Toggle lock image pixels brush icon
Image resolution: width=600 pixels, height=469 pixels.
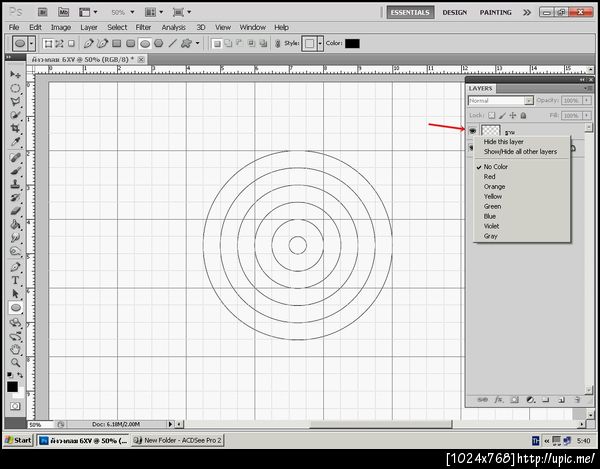coord(502,115)
